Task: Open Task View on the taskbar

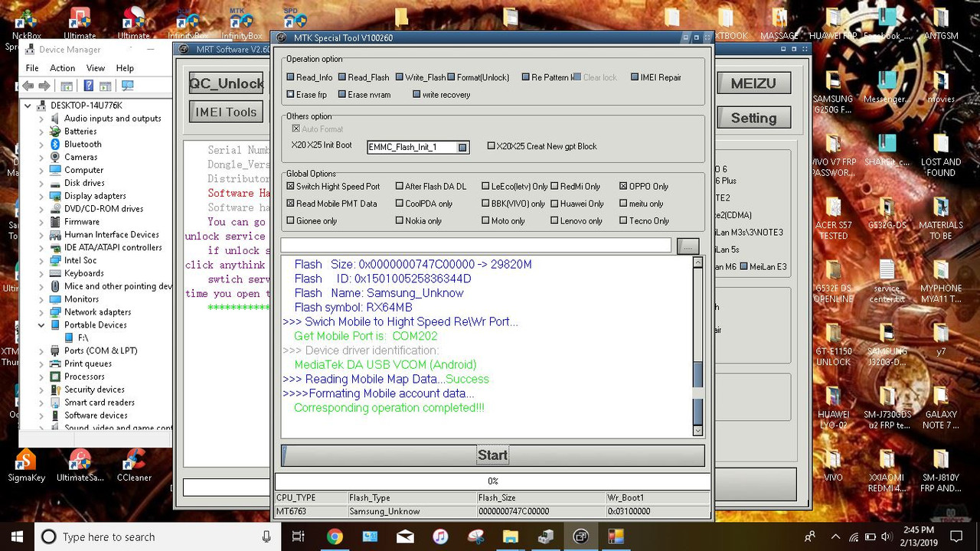Action: click(x=299, y=536)
